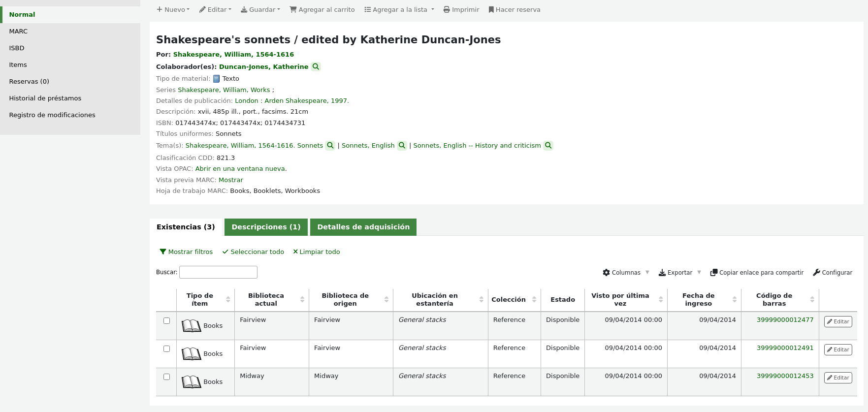The height and width of the screenshot is (412, 868).
Task: Edit item with barcode 39999000012491
Action: [x=838, y=349]
